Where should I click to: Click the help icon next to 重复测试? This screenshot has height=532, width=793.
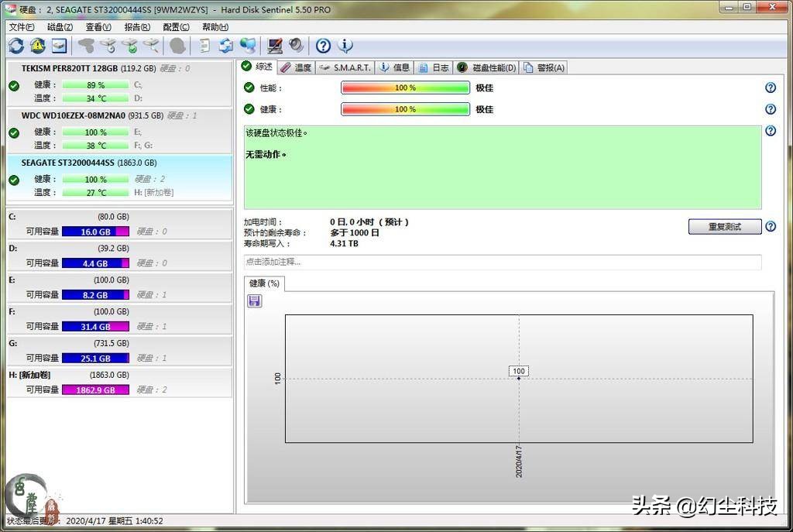click(771, 227)
